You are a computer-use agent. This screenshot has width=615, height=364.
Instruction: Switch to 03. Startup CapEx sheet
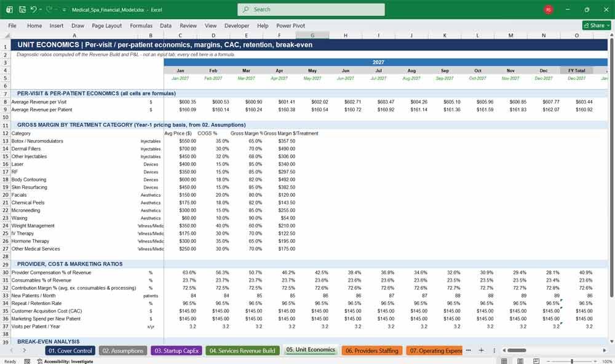coord(177,350)
